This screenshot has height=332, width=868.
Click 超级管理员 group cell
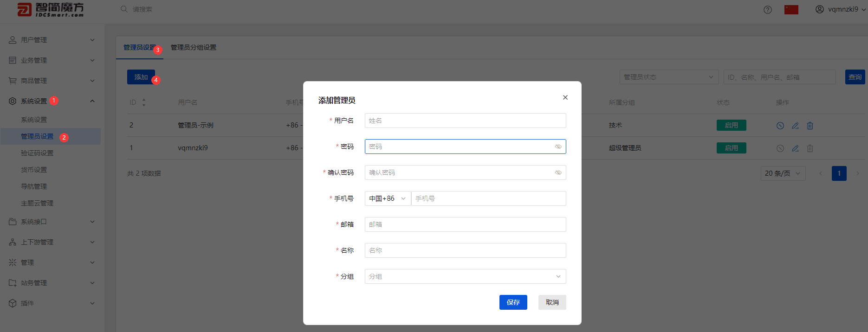(625, 148)
